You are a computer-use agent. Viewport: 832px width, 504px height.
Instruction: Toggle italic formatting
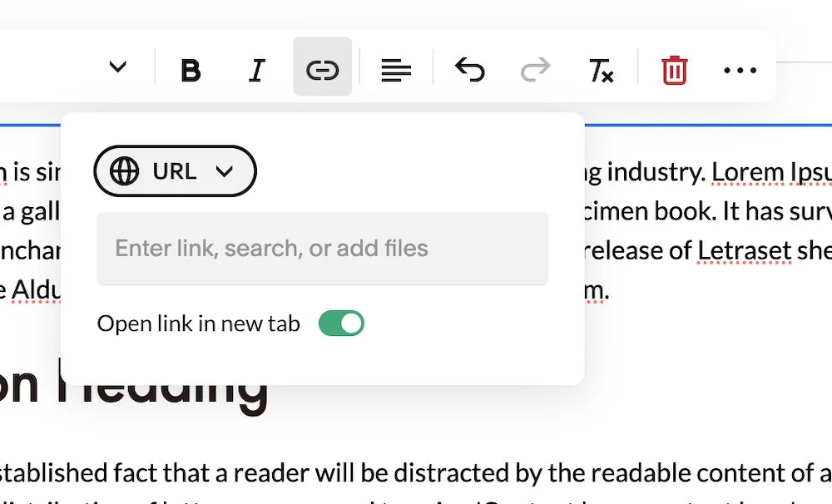pyautogui.click(x=257, y=70)
